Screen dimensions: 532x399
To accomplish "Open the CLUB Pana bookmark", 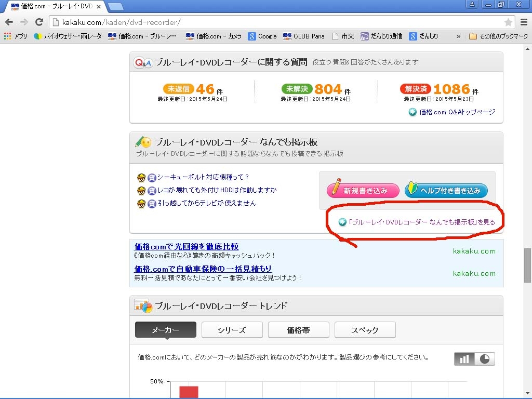I will (303, 36).
